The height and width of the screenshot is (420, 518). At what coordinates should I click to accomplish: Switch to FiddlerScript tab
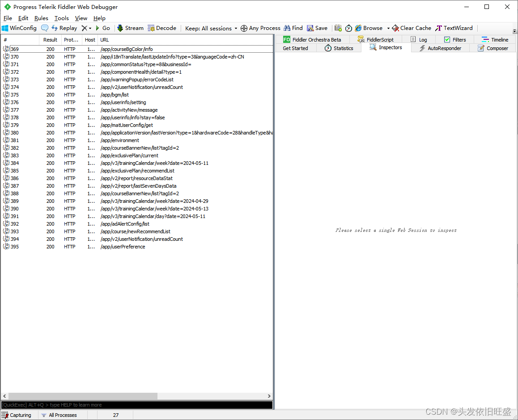pyautogui.click(x=376, y=40)
